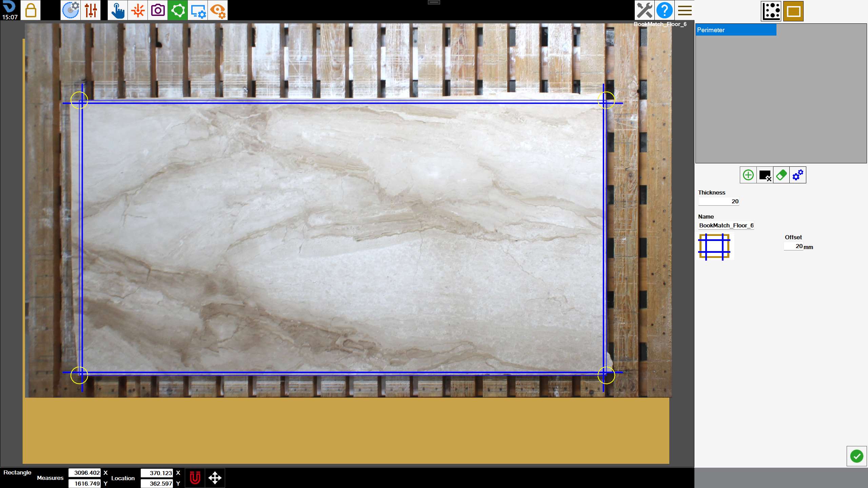The image size is (868, 488).
Task: Select the Perimeter list item
Action: [736, 30]
